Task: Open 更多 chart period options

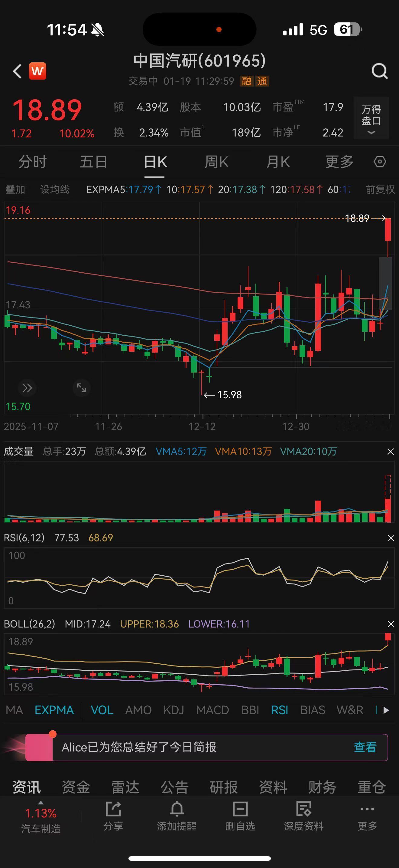Action: 339,162
